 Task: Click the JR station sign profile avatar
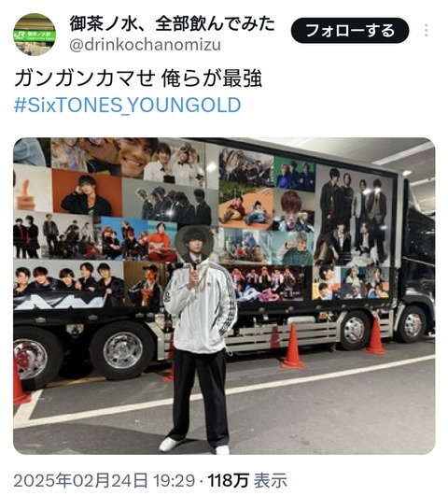35,35
